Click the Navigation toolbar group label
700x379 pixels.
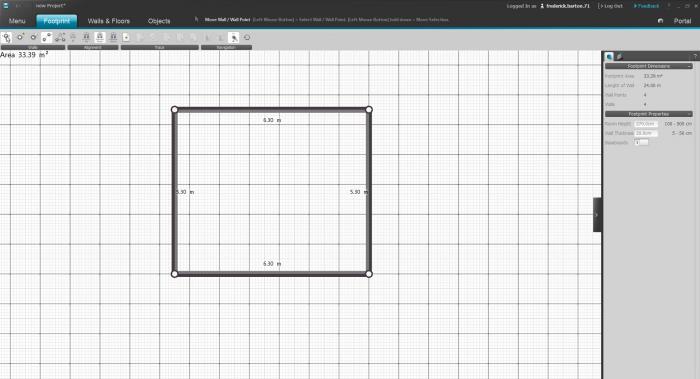[226, 47]
